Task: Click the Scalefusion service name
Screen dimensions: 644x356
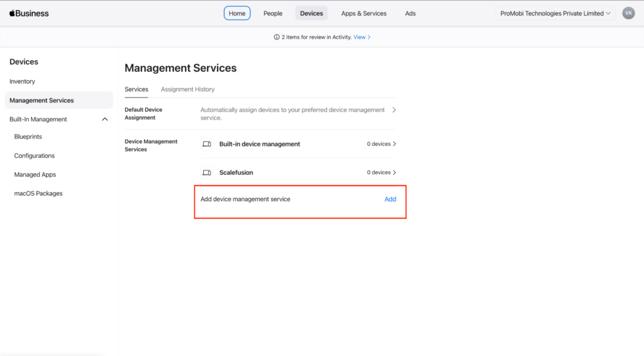Action: click(x=236, y=172)
